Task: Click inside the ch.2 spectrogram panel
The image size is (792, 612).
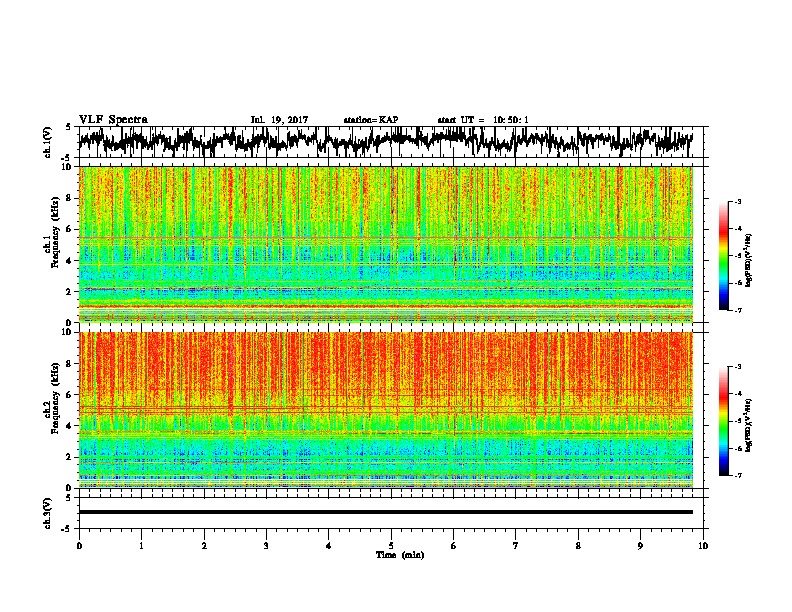Action: click(385, 410)
